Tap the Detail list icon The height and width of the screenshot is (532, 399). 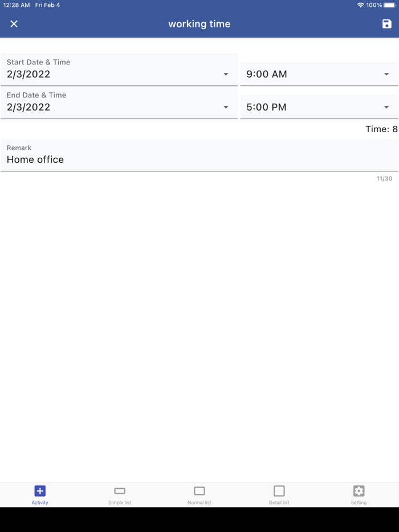(279, 490)
